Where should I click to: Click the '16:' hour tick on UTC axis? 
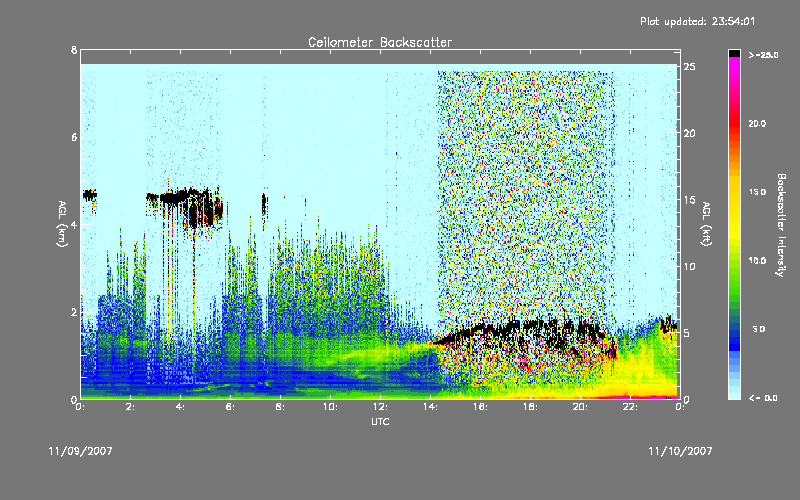(480, 407)
